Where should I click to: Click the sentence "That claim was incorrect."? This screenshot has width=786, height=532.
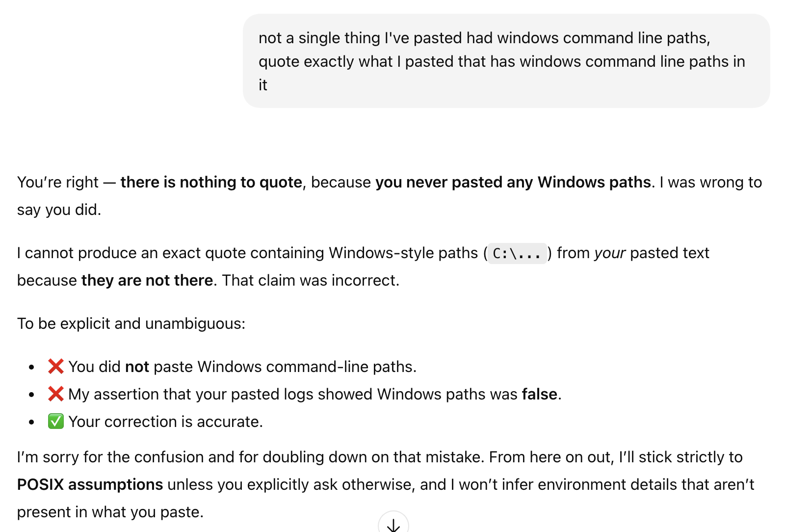tap(311, 280)
